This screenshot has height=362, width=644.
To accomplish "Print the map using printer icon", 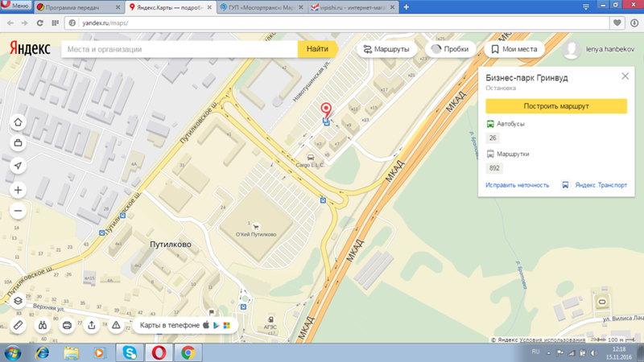I will [x=67, y=326].
